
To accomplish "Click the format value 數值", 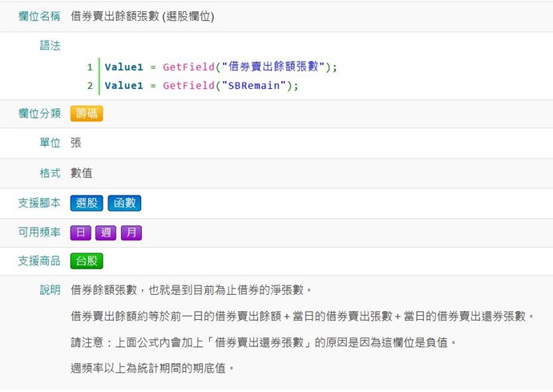I will tap(82, 173).
